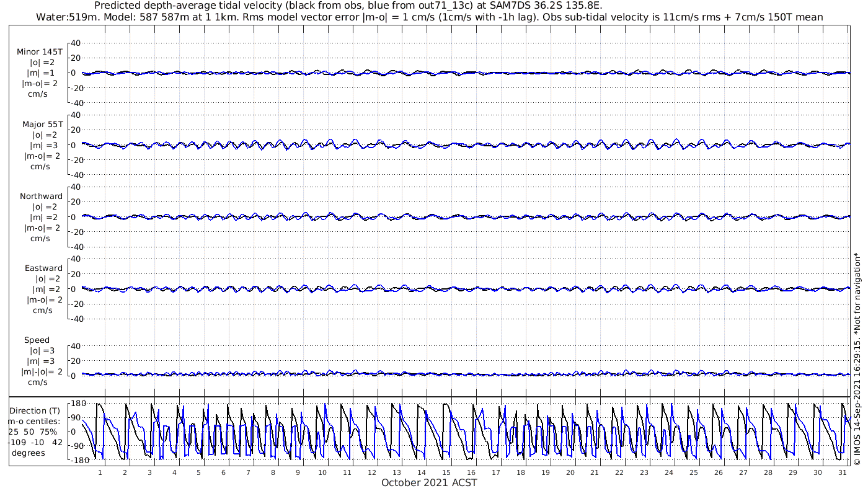This screenshot has height=496, width=868.
Task: Click day "15" on the date axis
Action: [446, 472]
